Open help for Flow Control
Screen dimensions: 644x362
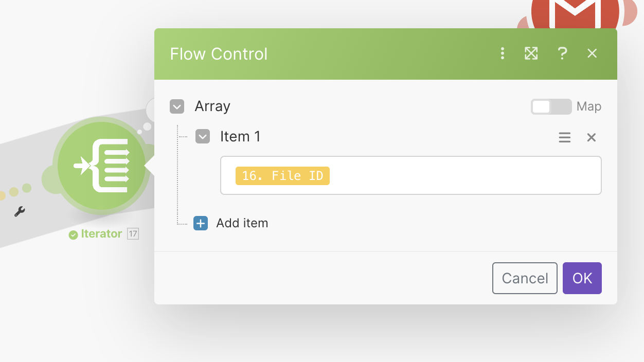pos(562,53)
